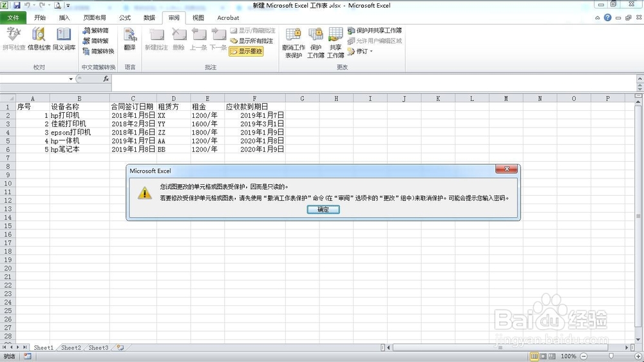This screenshot has width=644, height=362.
Task: Open 简繁转换 conversion options
Action: click(x=98, y=51)
